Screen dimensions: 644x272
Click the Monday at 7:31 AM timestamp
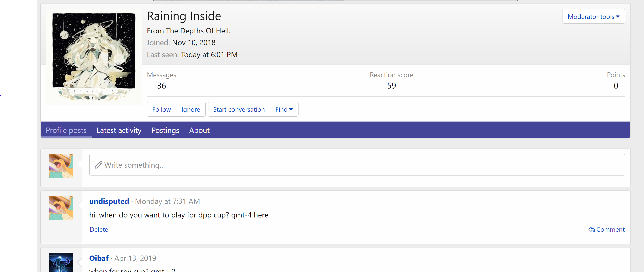(167, 201)
